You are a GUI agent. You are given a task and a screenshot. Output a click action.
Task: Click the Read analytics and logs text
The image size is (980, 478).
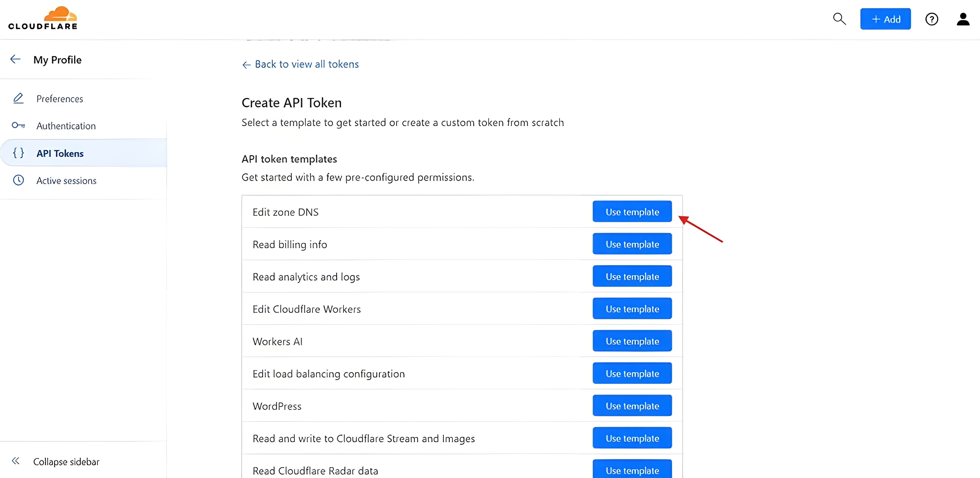(x=306, y=277)
